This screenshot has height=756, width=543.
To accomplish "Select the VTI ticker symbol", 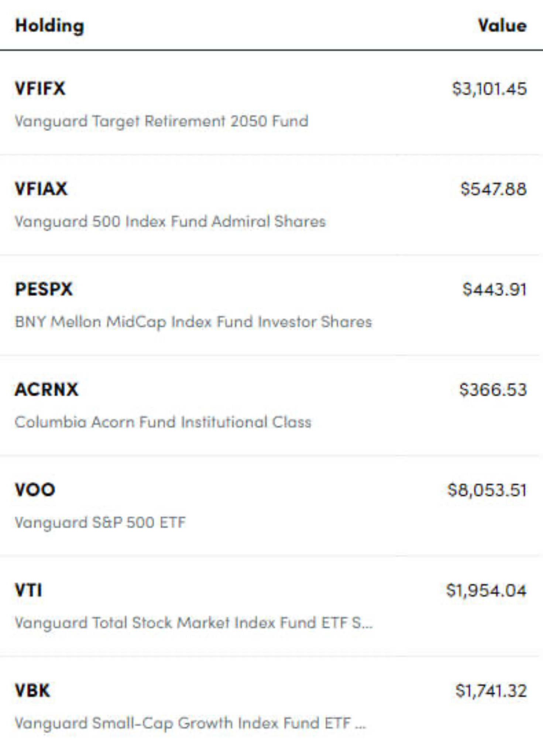I will [x=28, y=591].
